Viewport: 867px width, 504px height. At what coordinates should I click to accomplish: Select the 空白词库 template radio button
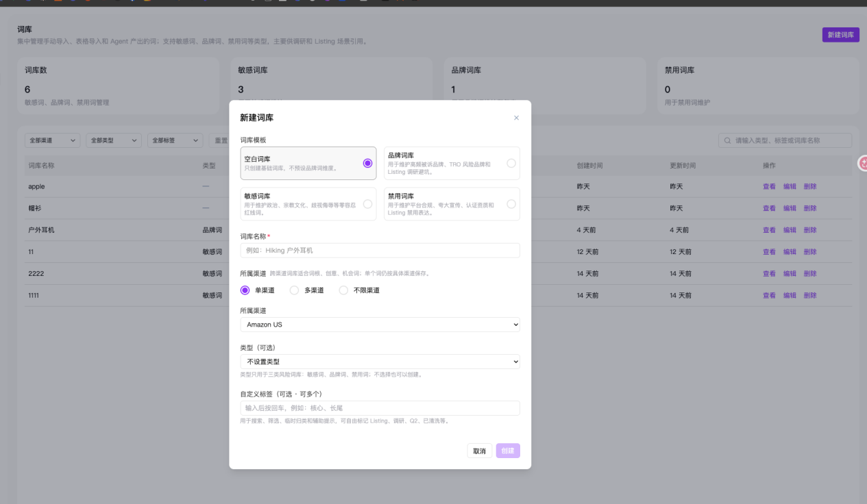[x=367, y=163]
